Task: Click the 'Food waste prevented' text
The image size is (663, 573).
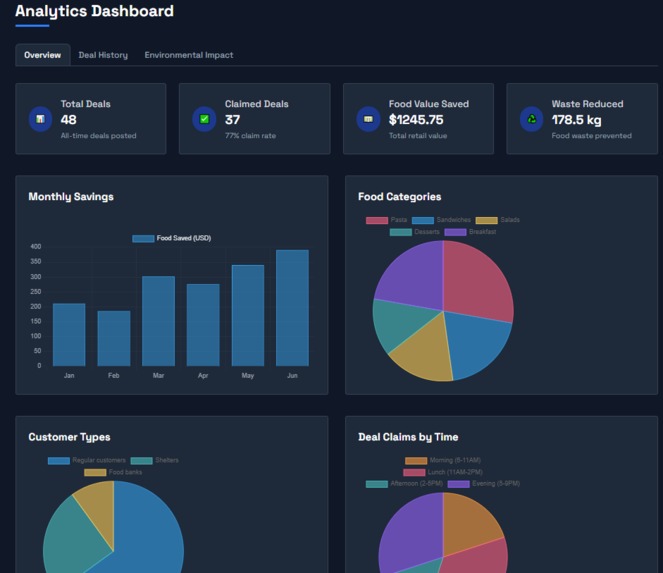Action: (592, 136)
